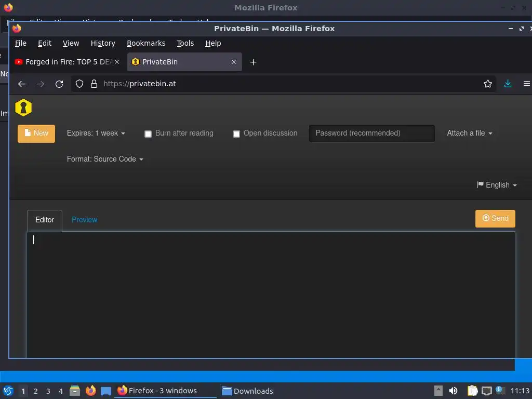This screenshot has height=399, width=532.
Task: Open a new tab with the plus button
Action: [x=253, y=62]
